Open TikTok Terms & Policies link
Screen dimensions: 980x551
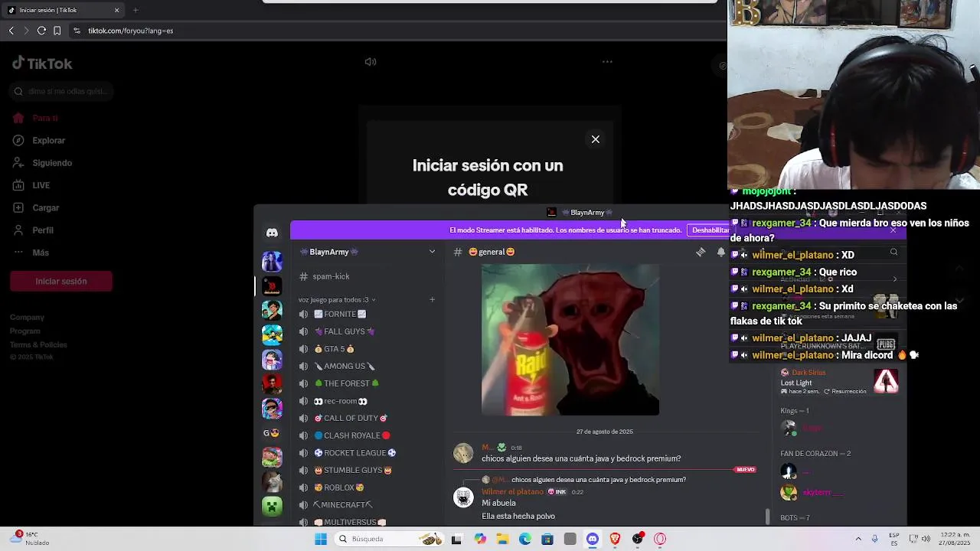tap(38, 345)
